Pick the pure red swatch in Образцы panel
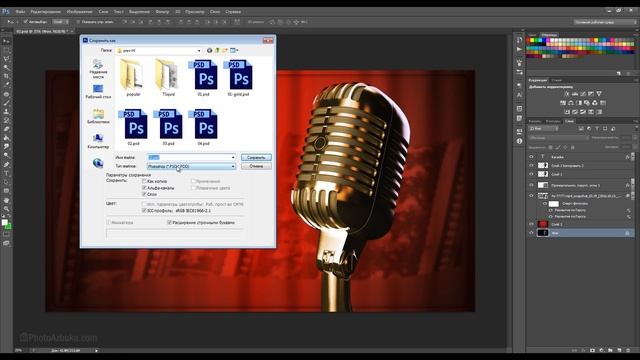The width and height of the screenshot is (640, 360). 529,40
